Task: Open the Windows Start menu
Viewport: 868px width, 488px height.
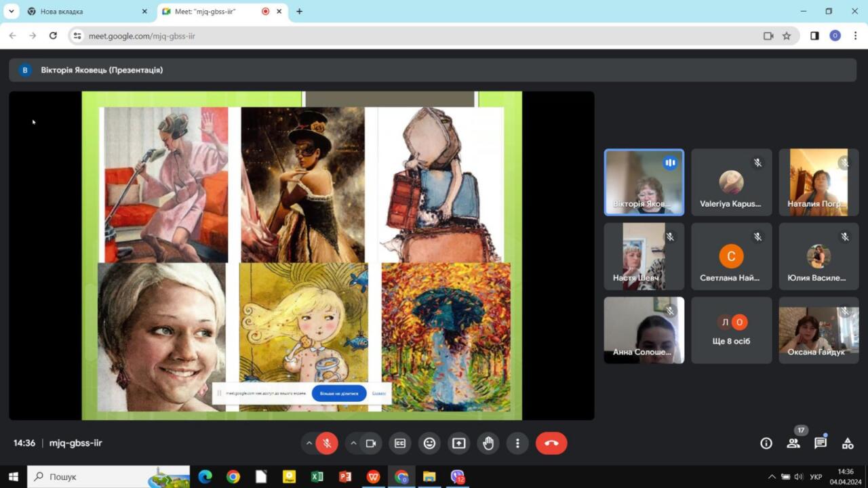Action: tap(13, 476)
